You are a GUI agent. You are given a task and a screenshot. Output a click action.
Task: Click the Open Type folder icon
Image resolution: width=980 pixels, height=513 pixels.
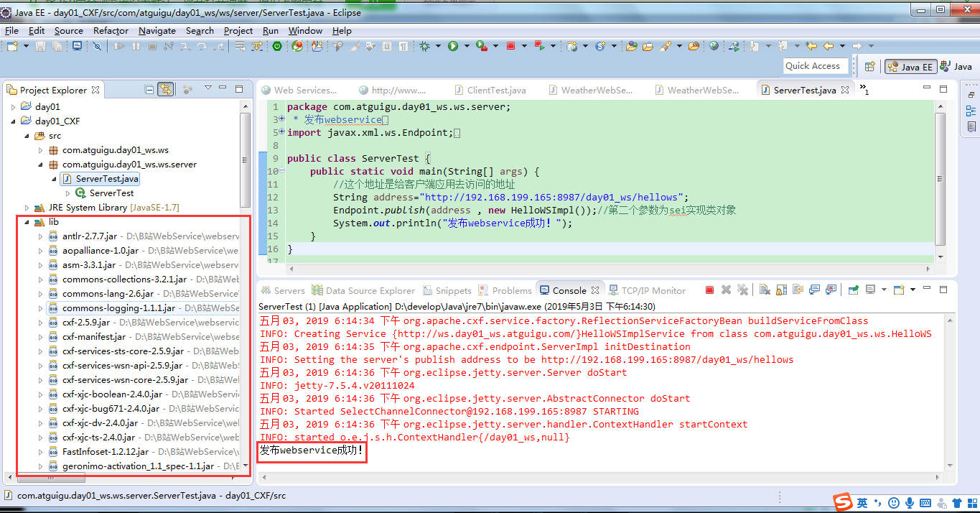pyautogui.click(x=632, y=46)
